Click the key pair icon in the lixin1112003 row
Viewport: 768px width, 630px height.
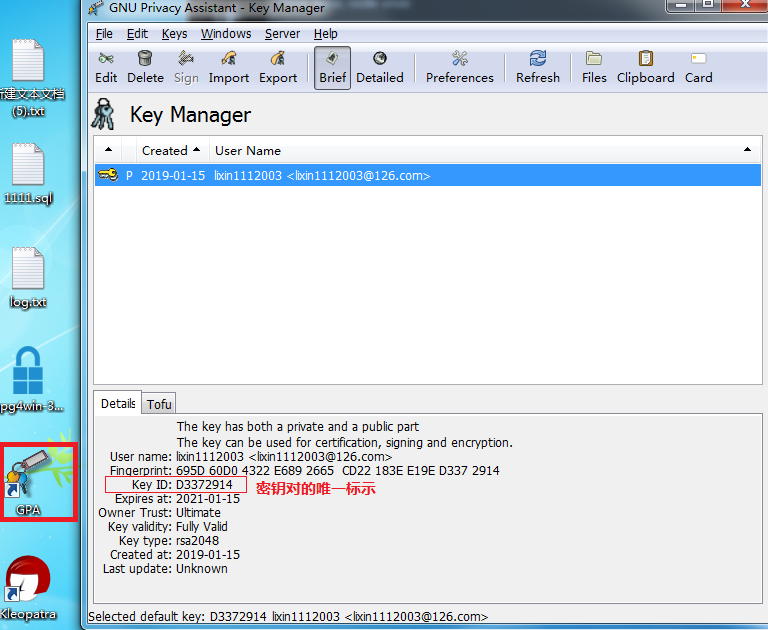pyautogui.click(x=108, y=175)
